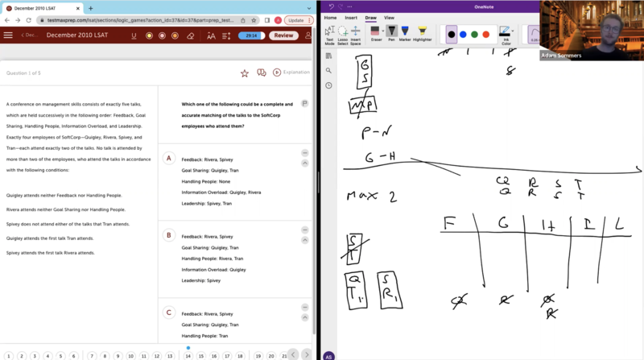Collapse answer choice A with chevron
This screenshot has width=644, height=360.
click(x=304, y=163)
